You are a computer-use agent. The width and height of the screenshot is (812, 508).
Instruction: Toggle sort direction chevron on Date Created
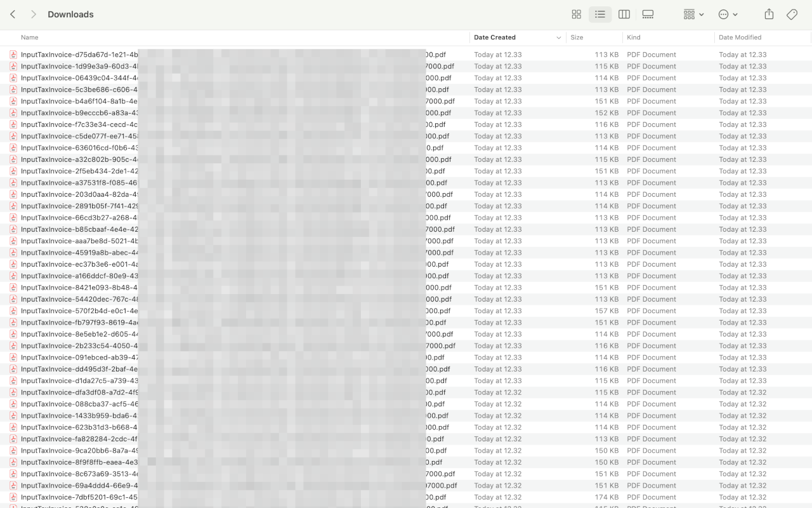tap(558, 37)
